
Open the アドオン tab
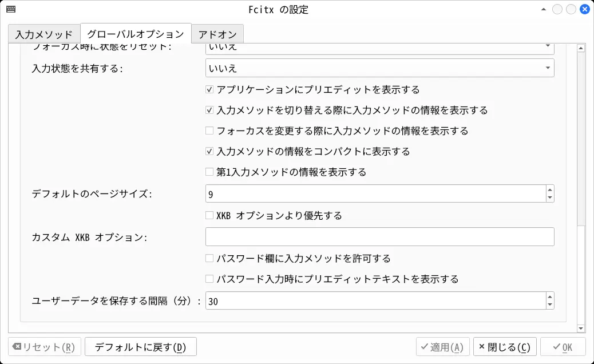[x=217, y=34]
